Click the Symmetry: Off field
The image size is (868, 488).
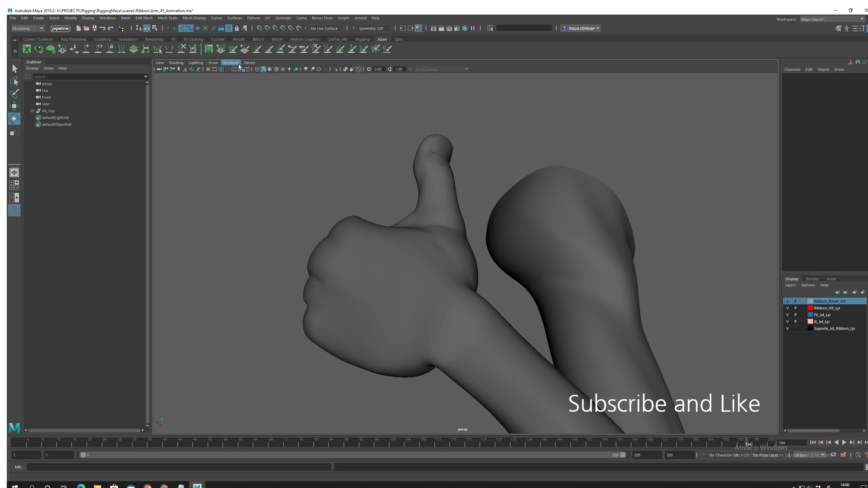tap(374, 28)
